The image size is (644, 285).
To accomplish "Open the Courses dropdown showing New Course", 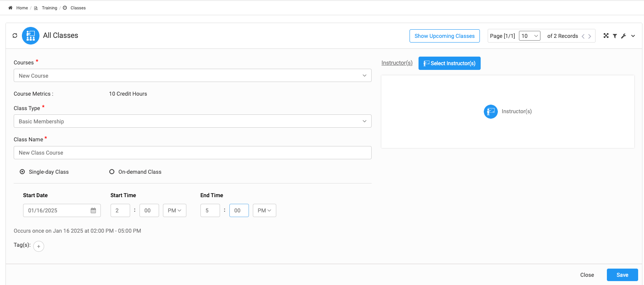I will point(193,75).
